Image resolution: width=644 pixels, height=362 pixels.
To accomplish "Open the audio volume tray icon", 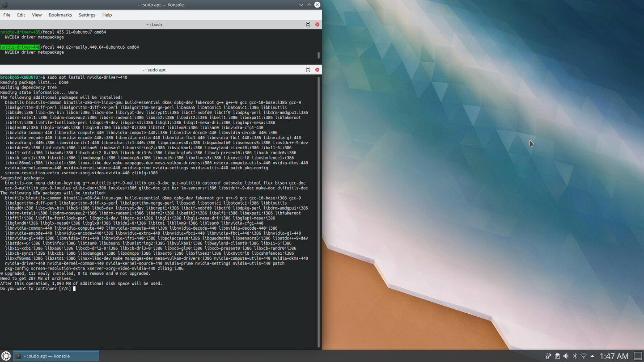I will pos(566,356).
